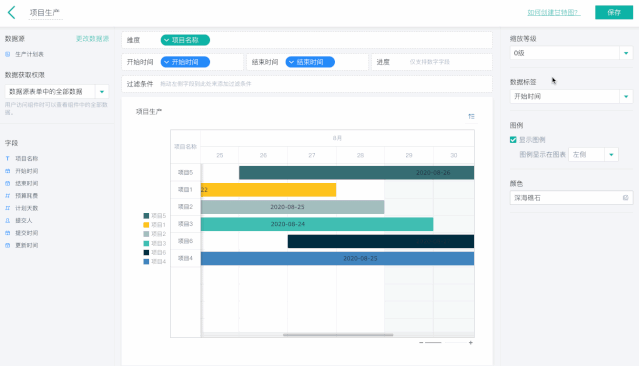Save the chart with 保存 button

pos(614,12)
